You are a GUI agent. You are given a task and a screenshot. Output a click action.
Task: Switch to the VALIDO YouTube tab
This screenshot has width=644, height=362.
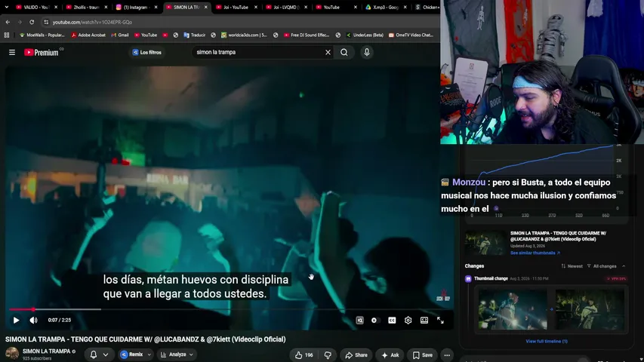[36, 8]
